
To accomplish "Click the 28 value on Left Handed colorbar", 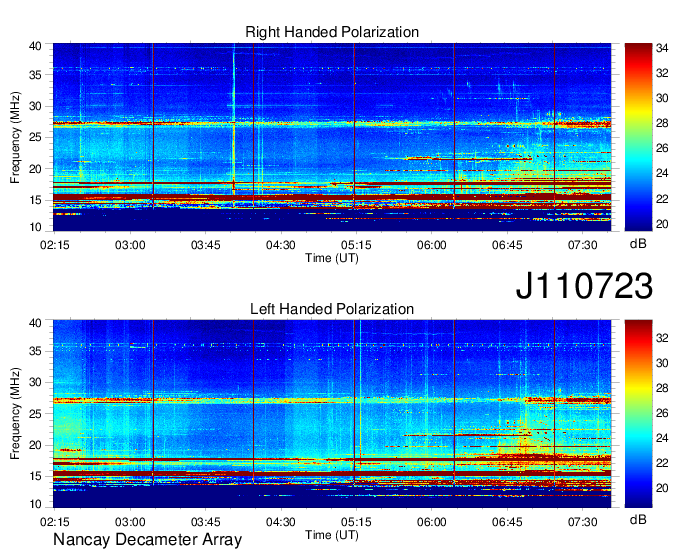I will (662, 388).
